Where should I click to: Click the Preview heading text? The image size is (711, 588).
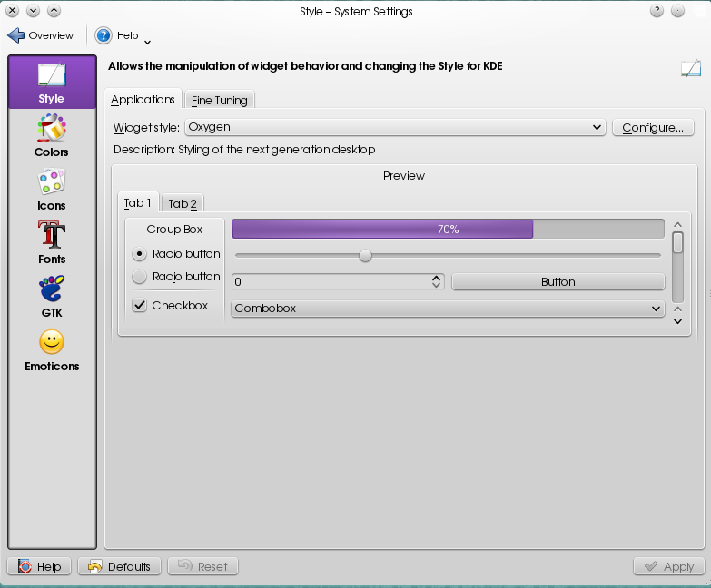point(403,176)
